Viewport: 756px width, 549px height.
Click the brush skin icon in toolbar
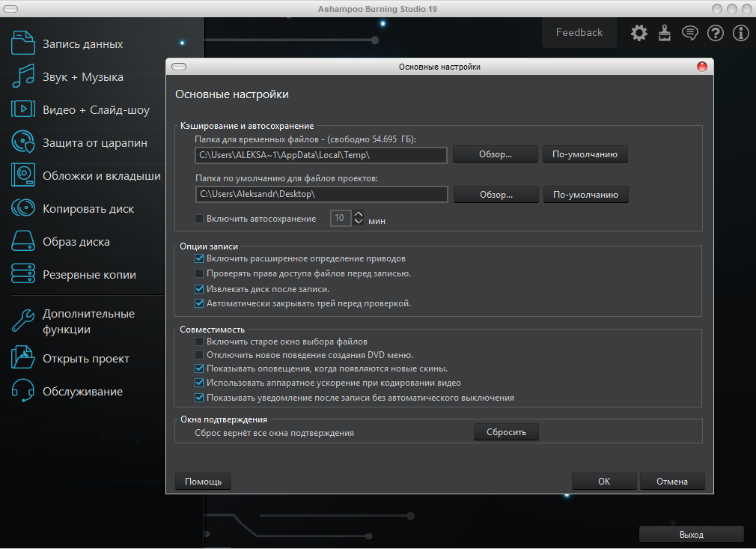click(x=665, y=33)
